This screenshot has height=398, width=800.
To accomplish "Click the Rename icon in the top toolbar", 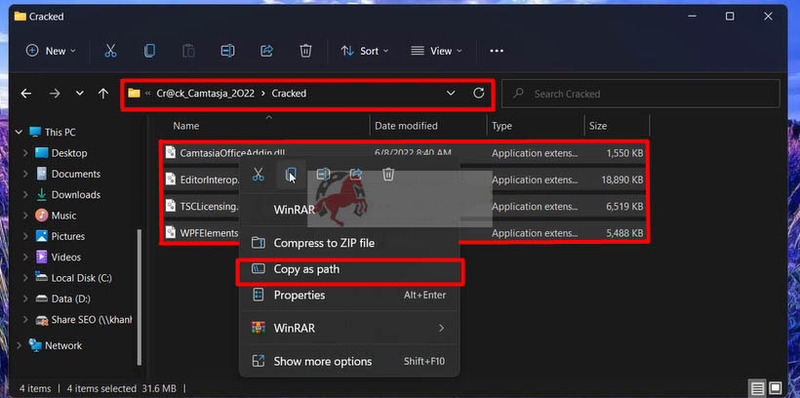I will click(228, 51).
